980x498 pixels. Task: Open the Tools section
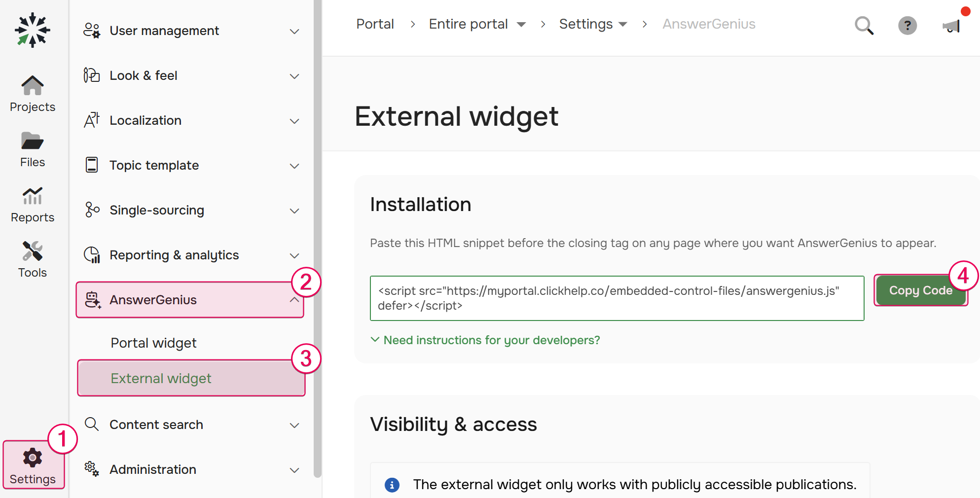(x=32, y=259)
